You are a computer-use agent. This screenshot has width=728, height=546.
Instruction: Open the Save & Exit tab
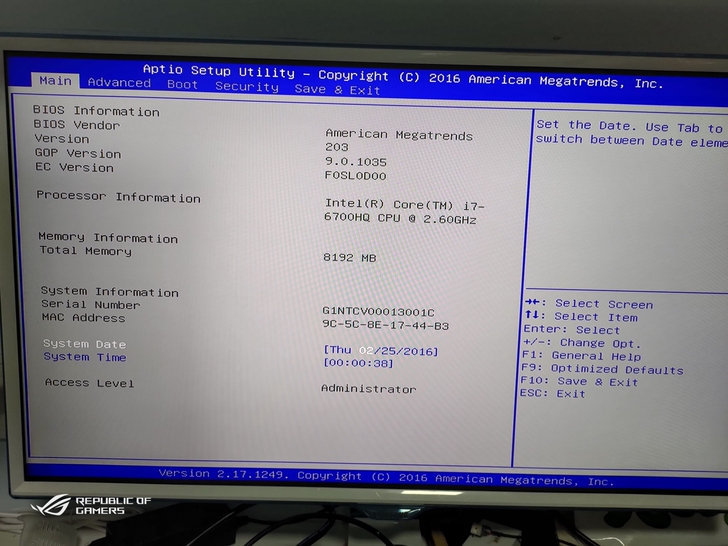click(x=338, y=89)
